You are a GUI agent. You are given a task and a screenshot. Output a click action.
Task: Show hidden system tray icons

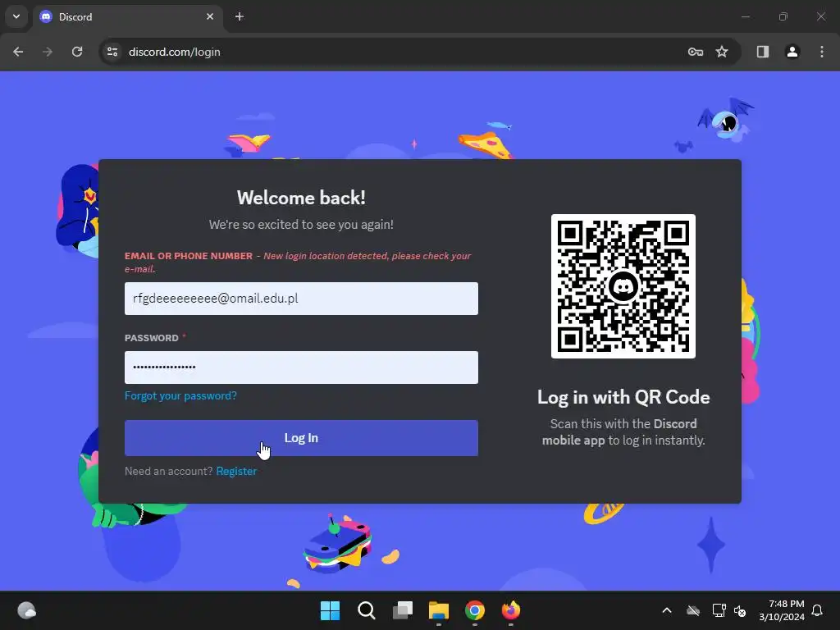[x=667, y=610]
